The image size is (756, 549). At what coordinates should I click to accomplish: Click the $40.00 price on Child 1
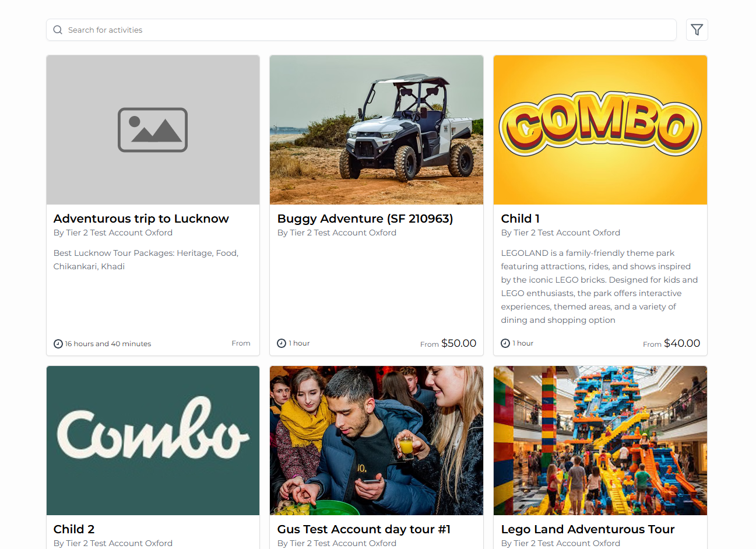click(682, 343)
